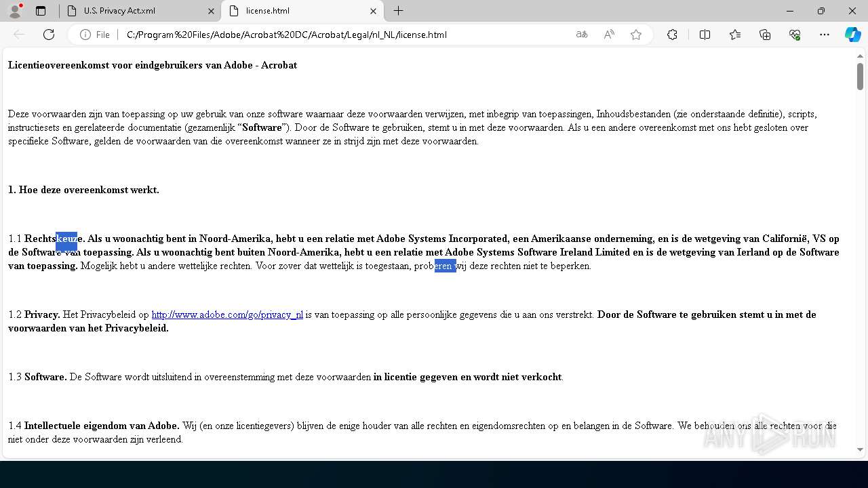Open Browser essentials heart icon

(x=795, y=35)
